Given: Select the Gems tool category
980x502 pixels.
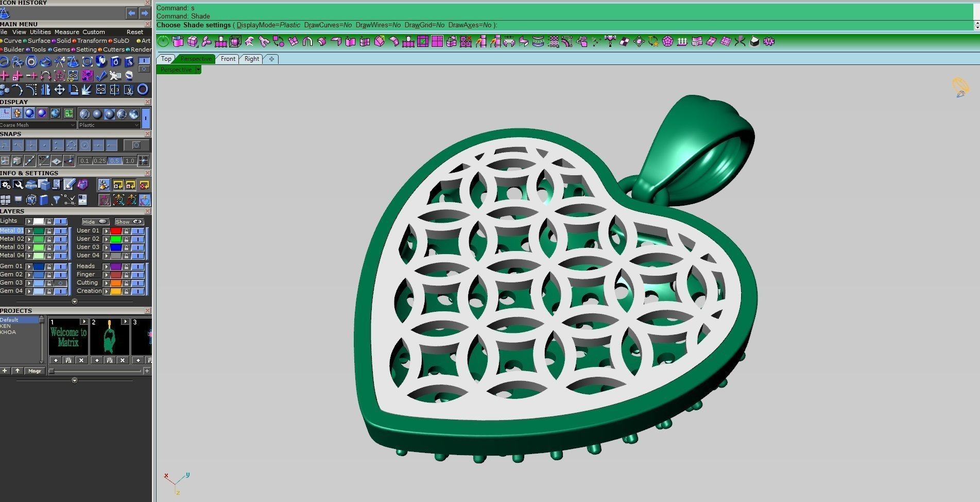Looking at the screenshot, I should [61, 49].
